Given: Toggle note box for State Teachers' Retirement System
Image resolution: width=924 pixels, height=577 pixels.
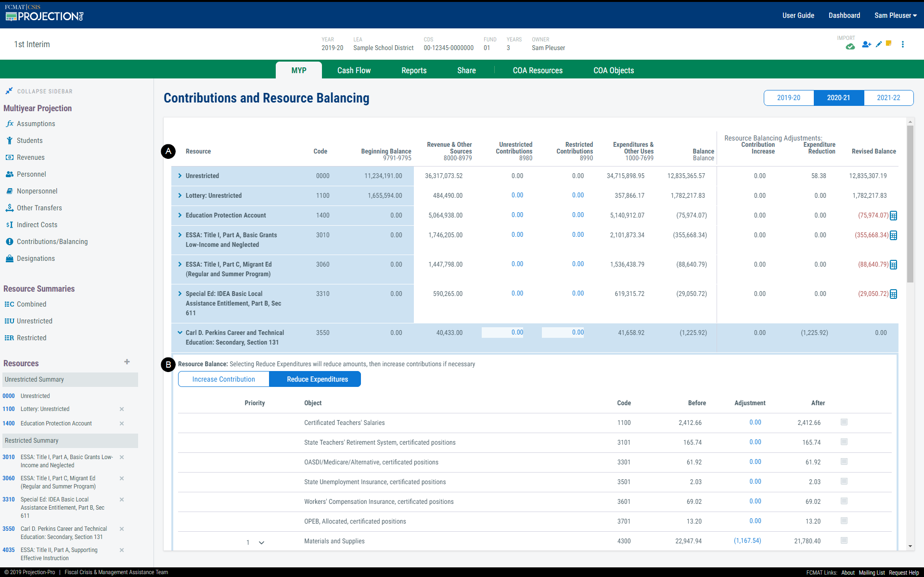Looking at the screenshot, I should [844, 442].
